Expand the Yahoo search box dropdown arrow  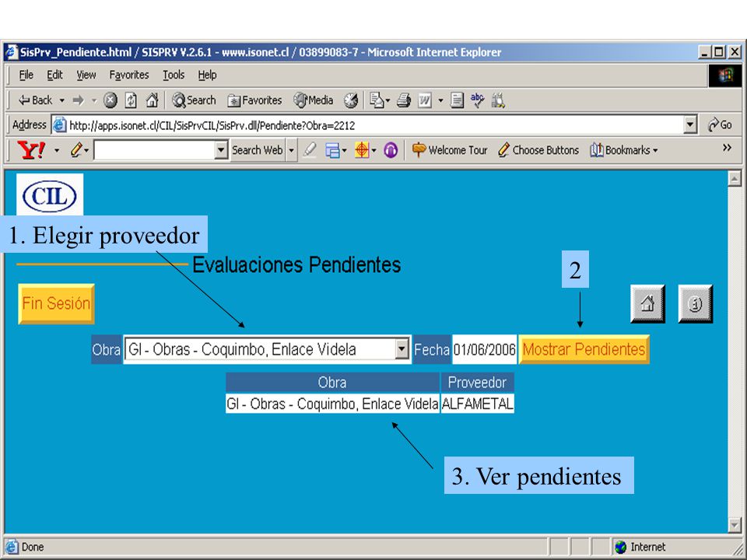tap(220, 150)
